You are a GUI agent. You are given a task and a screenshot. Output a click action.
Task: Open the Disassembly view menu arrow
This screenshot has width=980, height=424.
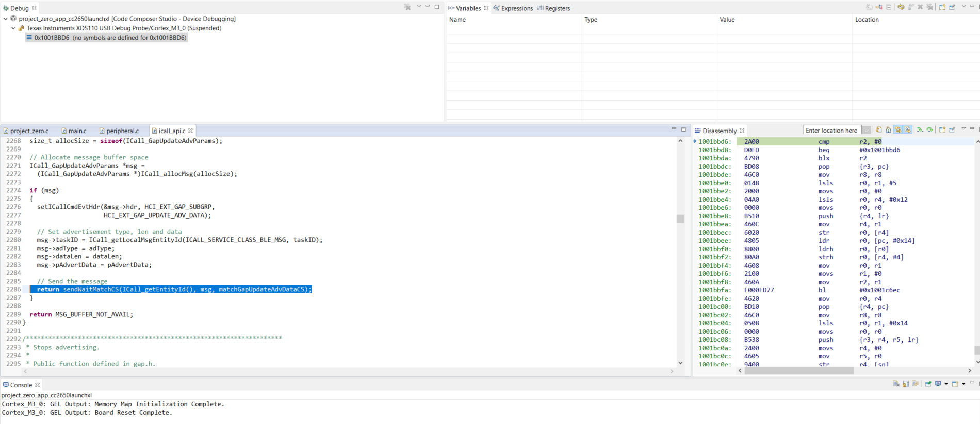pyautogui.click(x=963, y=129)
